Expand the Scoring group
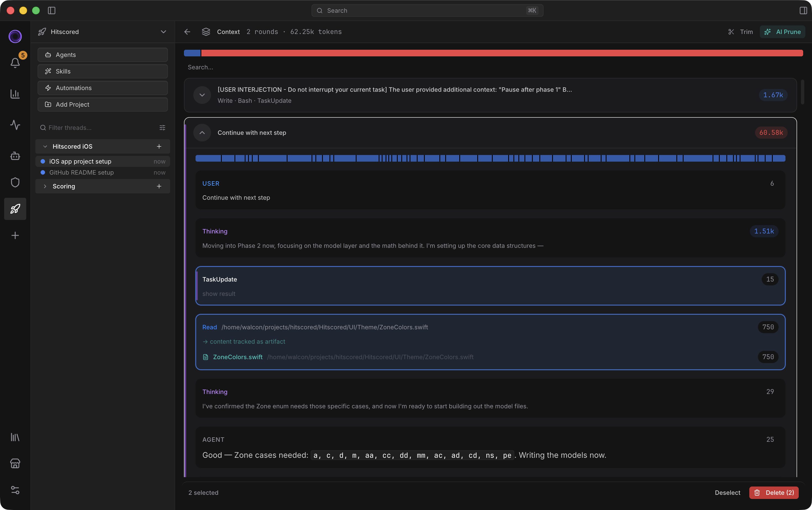The image size is (812, 510). pyautogui.click(x=45, y=186)
